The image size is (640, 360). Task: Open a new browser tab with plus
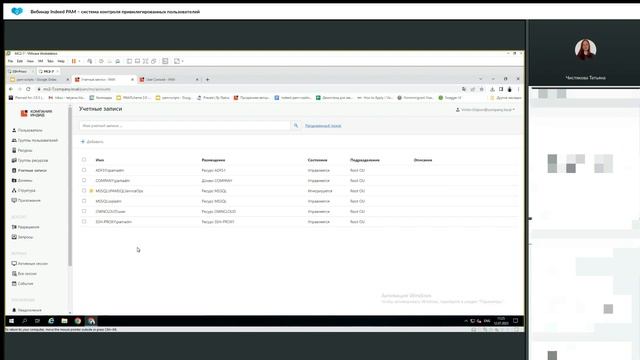click(x=207, y=80)
